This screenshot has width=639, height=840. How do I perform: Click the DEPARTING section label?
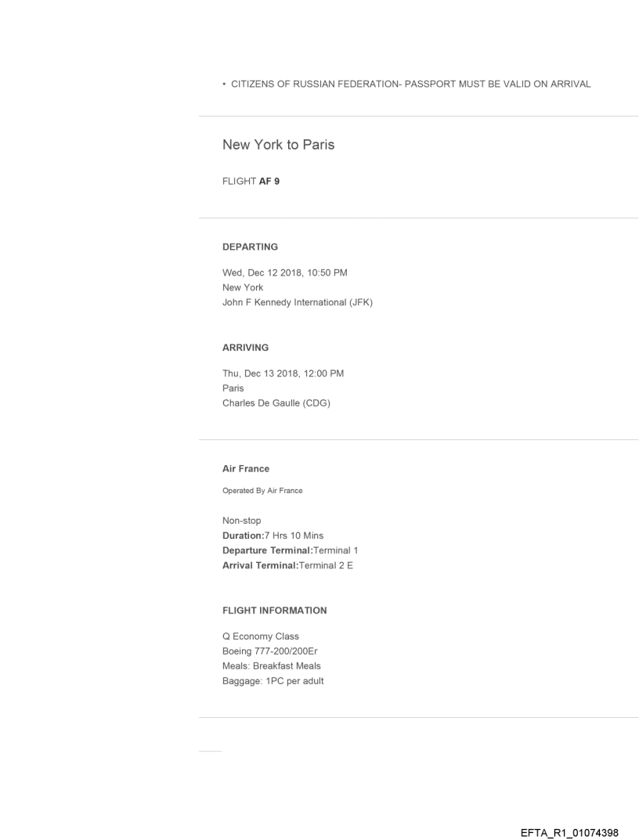pos(250,247)
